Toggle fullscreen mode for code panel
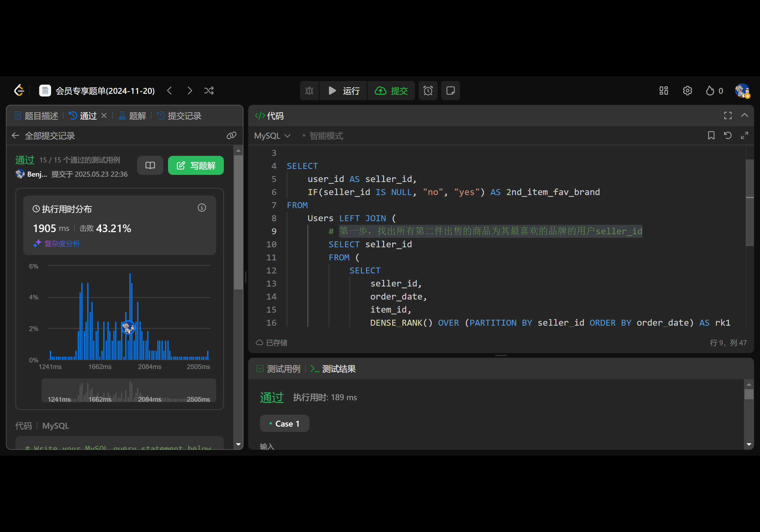Viewport: 760px width, 532px height. 728,115
